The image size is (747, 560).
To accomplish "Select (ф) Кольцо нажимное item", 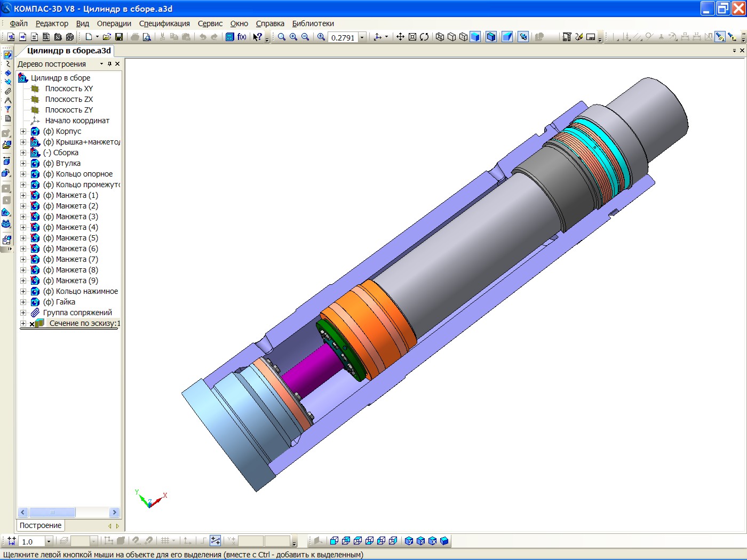I will (x=81, y=291).
